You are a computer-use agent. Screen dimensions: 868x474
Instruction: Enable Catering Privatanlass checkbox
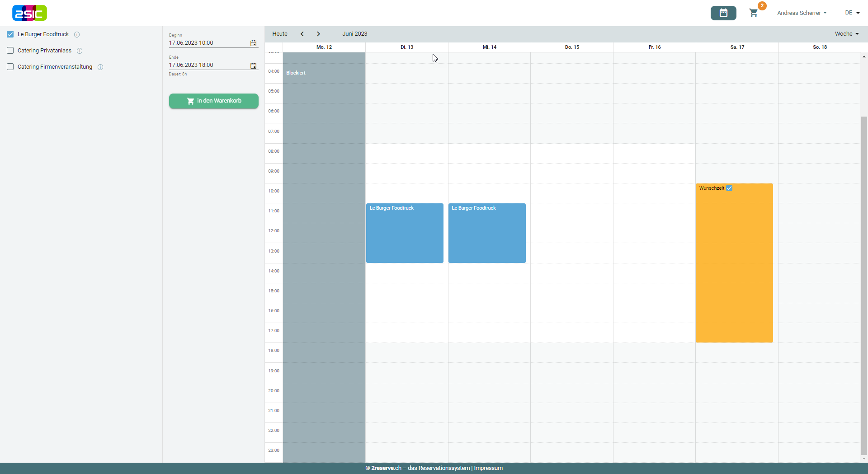(x=10, y=51)
